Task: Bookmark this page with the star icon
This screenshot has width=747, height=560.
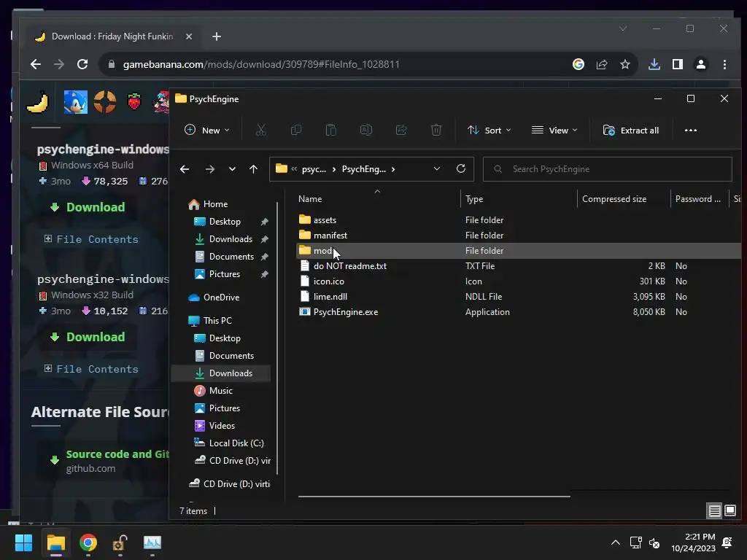Action: pos(625,64)
